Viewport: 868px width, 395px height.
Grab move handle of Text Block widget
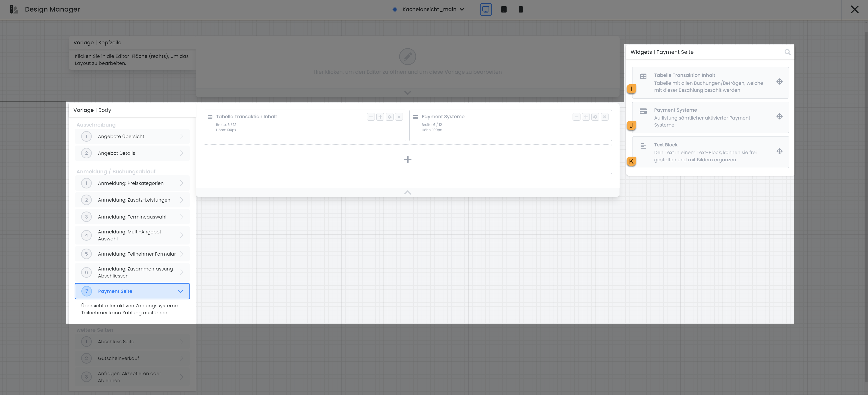[779, 151]
